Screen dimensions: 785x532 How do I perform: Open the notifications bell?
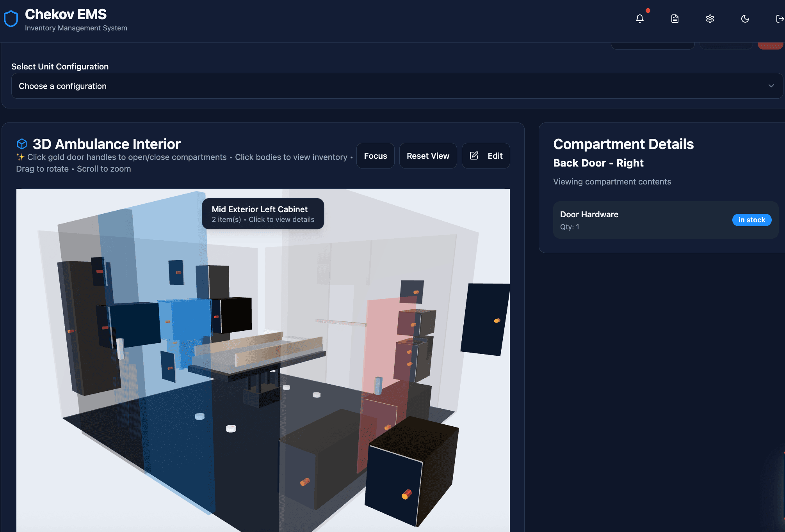639,19
